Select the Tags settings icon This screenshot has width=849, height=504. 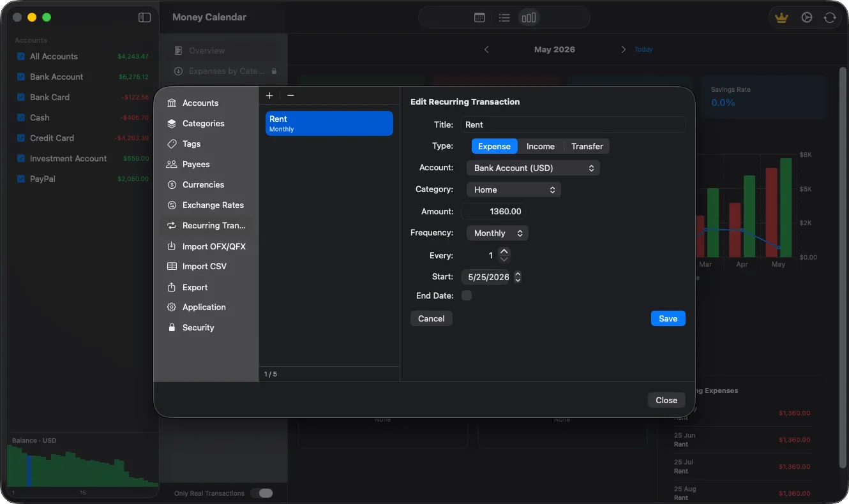click(172, 144)
